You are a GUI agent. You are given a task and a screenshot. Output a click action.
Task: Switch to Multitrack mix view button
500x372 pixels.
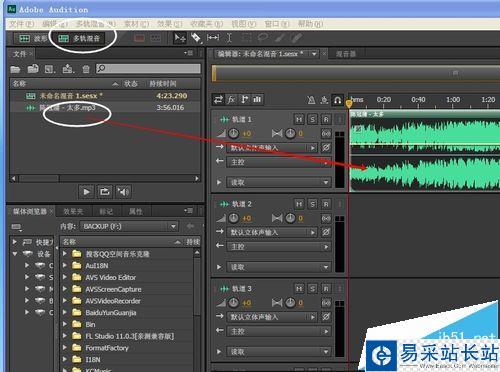click(x=79, y=39)
